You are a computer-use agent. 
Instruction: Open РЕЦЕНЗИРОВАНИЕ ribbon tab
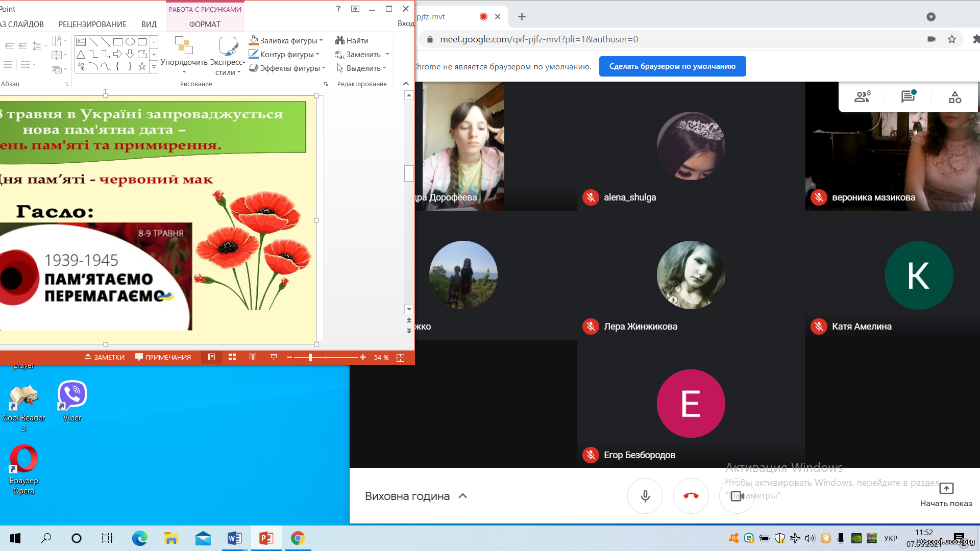pos(92,24)
